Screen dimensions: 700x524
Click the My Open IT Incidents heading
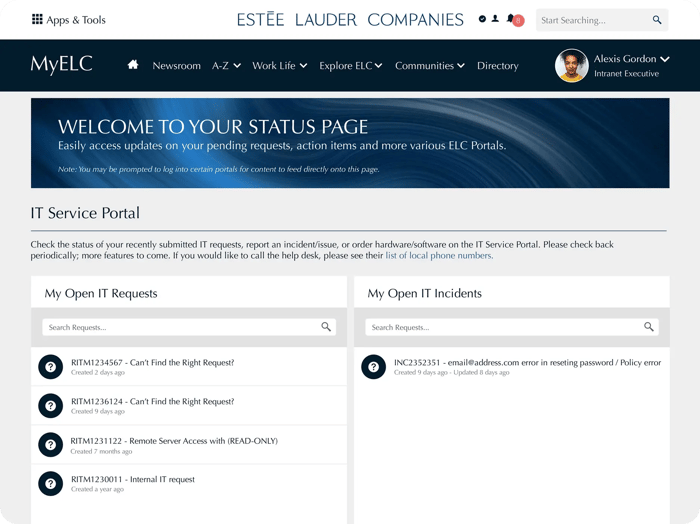tap(425, 293)
